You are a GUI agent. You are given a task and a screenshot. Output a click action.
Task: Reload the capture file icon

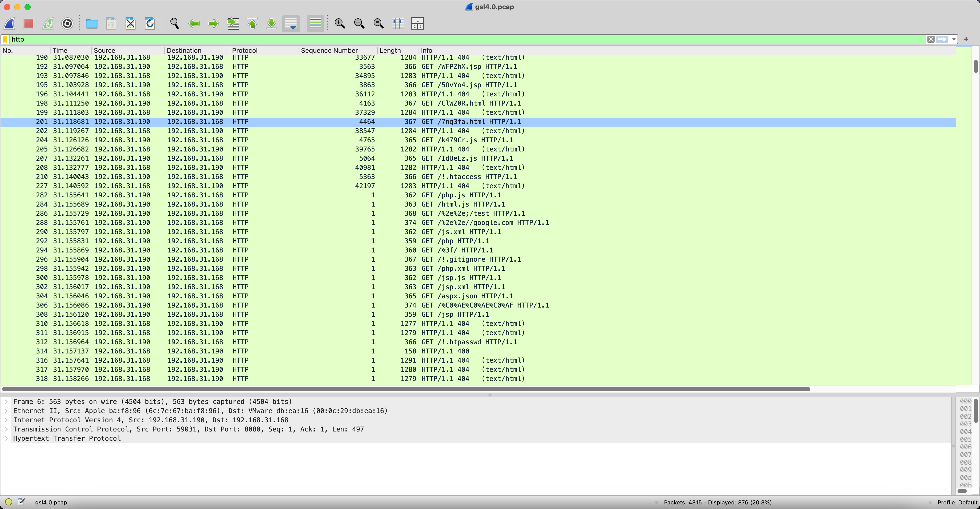tap(150, 23)
